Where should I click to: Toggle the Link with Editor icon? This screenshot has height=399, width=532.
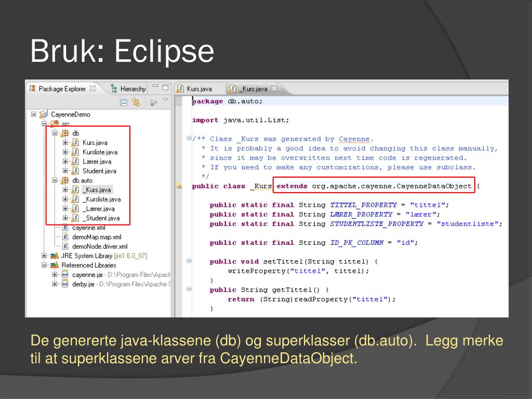tap(136, 102)
